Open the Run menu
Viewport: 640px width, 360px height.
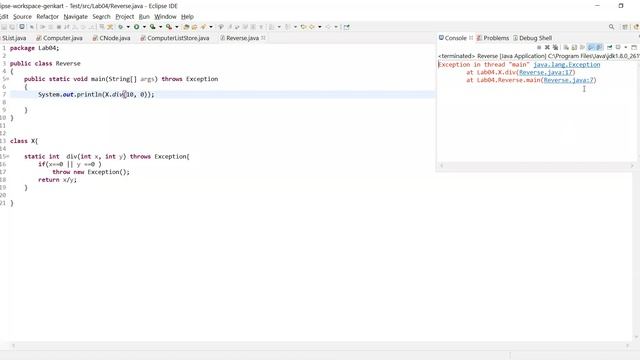click(144, 17)
